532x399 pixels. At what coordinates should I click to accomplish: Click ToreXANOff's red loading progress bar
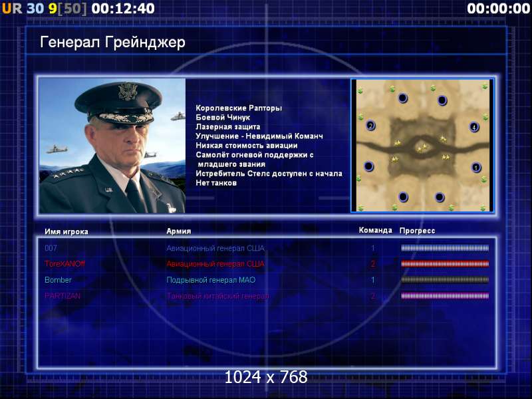point(445,264)
